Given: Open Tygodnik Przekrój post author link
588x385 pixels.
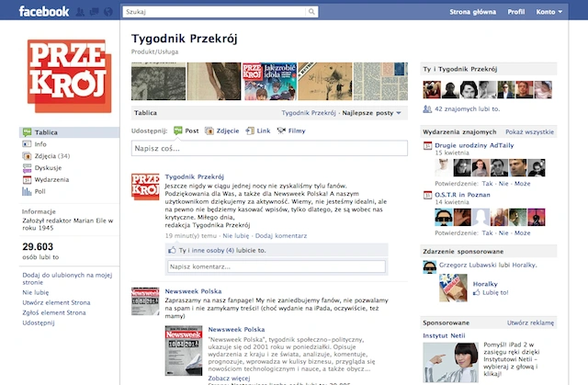Looking at the screenshot, I should [x=194, y=176].
